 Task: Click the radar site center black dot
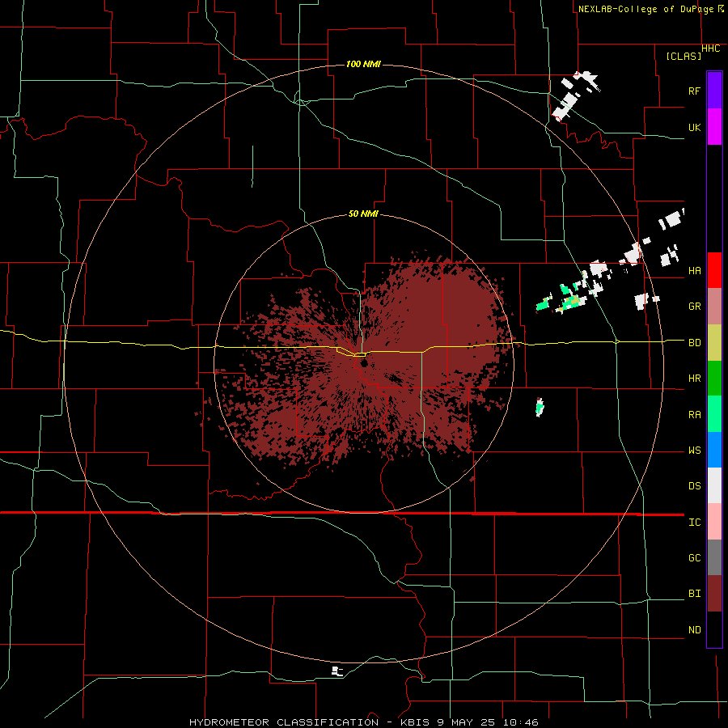364,362
